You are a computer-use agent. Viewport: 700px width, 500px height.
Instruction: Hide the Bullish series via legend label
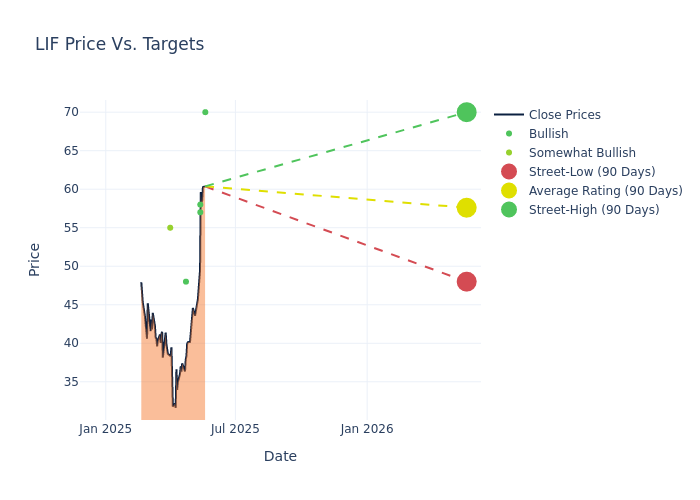point(548,134)
